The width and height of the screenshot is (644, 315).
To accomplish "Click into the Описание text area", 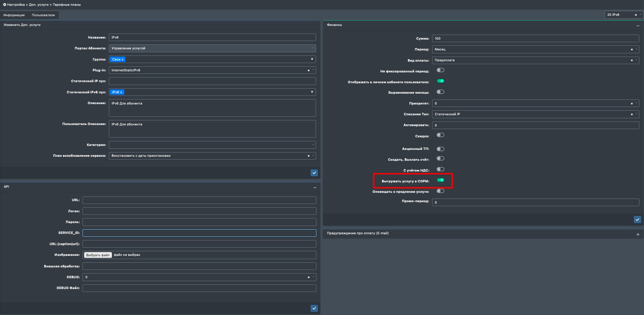I will pyautogui.click(x=212, y=108).
